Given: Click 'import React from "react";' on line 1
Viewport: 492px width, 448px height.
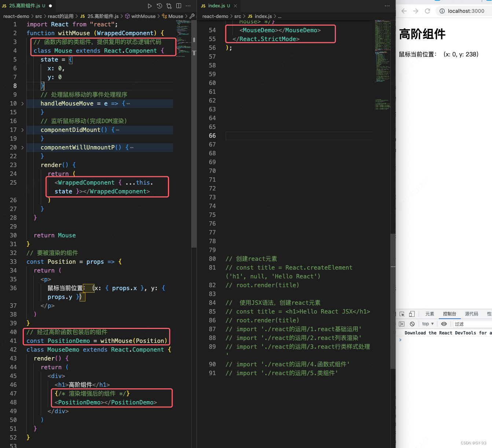Looking at the screenshot, I should (x=72, y=25).
